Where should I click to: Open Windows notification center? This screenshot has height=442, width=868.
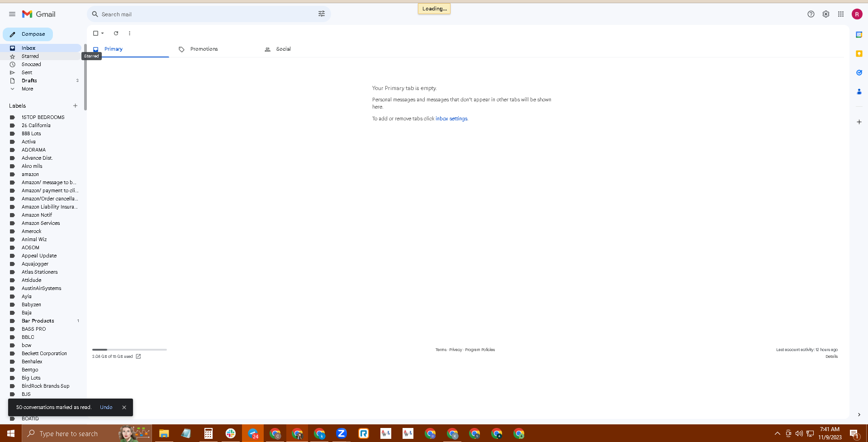click(x=854, y=433)
